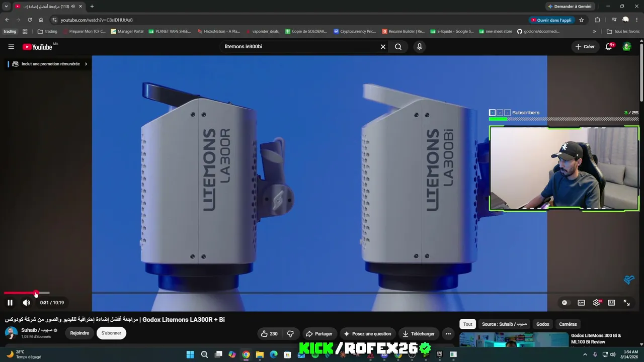Open the trading tab group bookmark
The height and width of the screenshot is (362, 644).
tap(10, 31)
